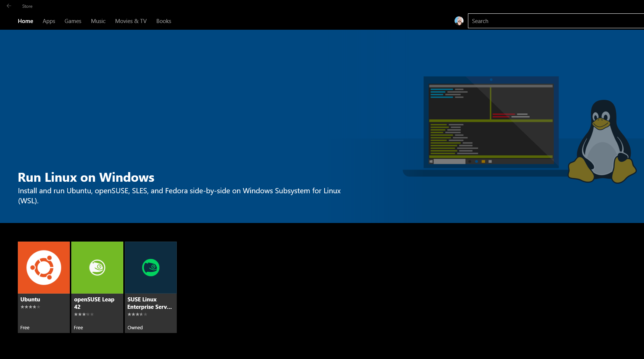This screenshot has height=359, width=644.
Task: Open the SUSE Linux Enterprise Server logo tile
Action: tap(151, 268)
